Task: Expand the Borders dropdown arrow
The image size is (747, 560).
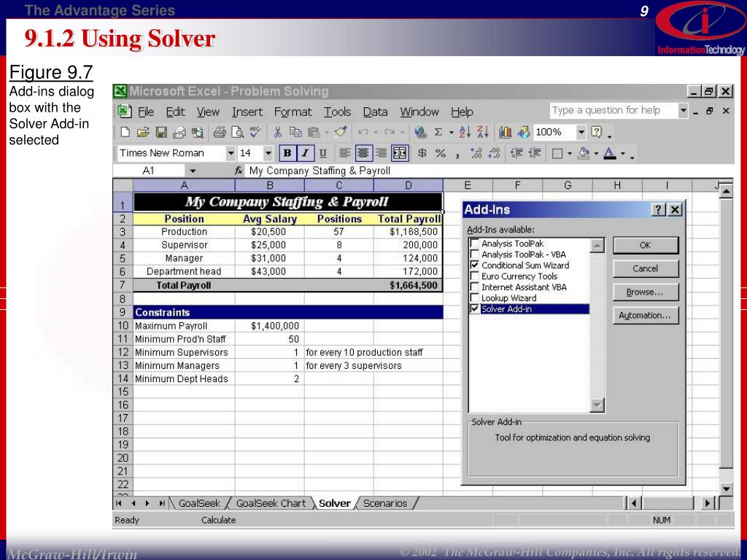Action: click(x=569, y=153)
